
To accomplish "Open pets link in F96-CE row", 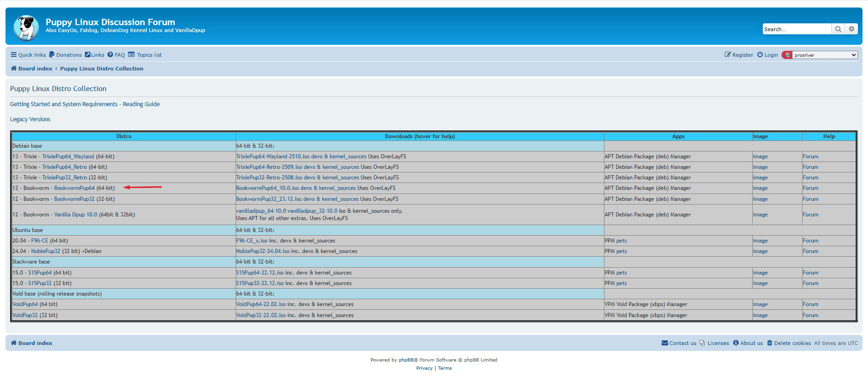I will 621,241.
